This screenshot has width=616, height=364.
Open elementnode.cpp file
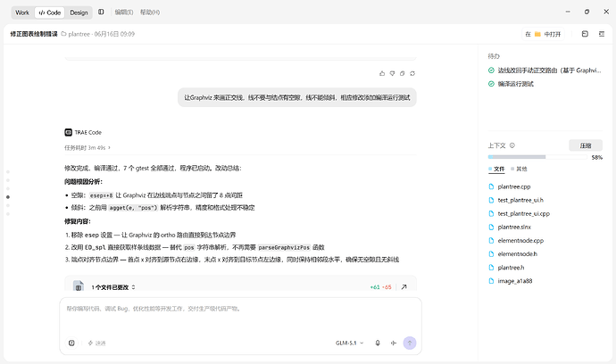(516, 240)
